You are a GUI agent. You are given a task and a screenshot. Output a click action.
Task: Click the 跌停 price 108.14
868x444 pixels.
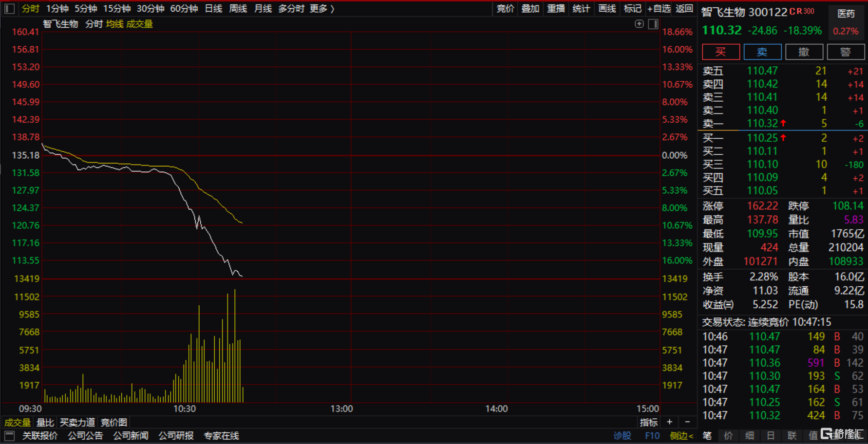[848, 206]
